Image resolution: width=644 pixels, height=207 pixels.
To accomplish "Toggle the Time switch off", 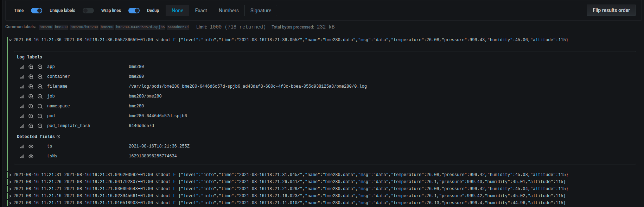I will [37, 11].
